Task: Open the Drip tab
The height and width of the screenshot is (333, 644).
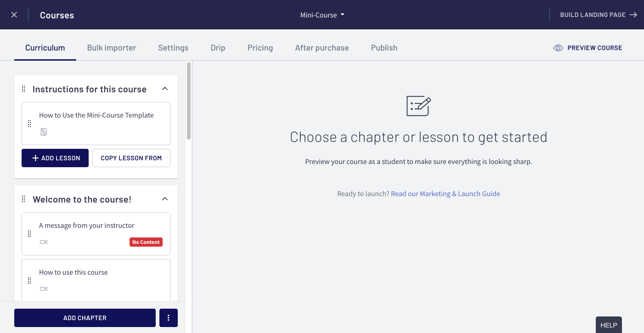Action: tap(218, 48)
